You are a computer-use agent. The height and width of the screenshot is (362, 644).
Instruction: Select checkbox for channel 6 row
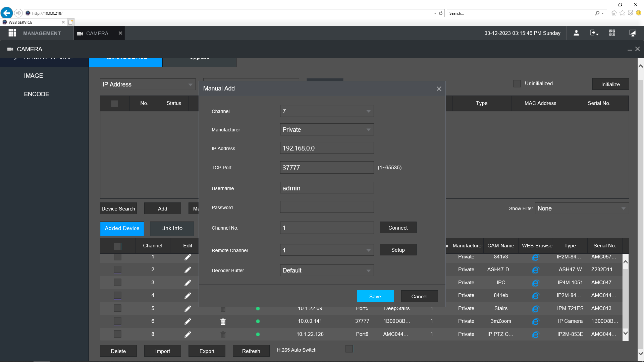pyautogui.click(x=117, y=321)
